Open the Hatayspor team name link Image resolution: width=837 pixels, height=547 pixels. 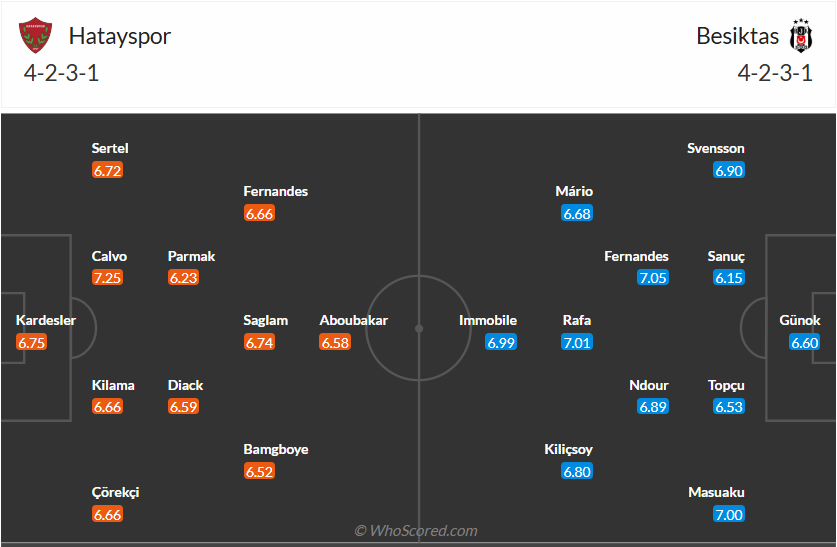120,36
